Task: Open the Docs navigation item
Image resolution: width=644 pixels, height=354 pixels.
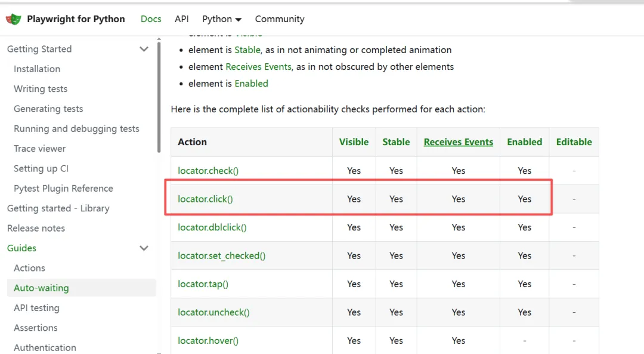Action: click(151, 19)
